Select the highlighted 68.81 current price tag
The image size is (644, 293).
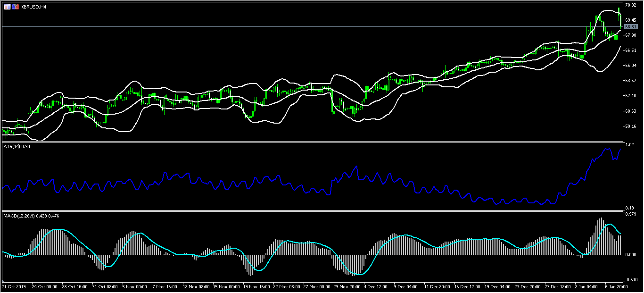pos(631,27)
